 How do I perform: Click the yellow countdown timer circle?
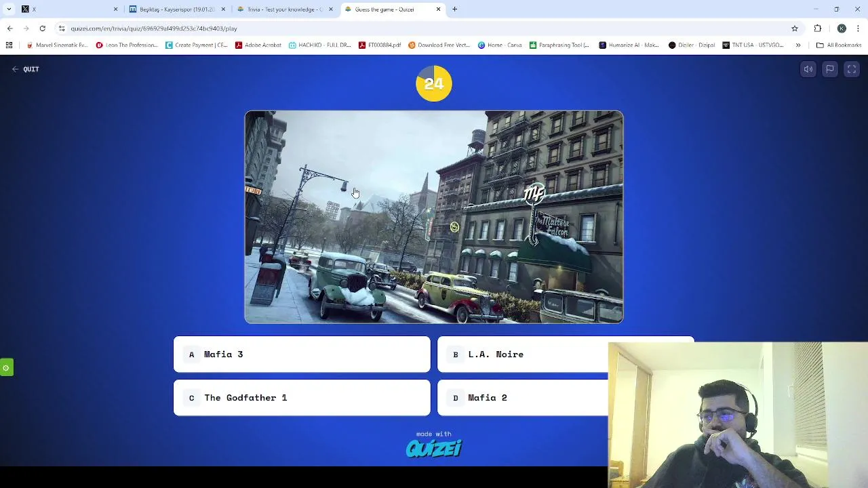tap(434, 83)
